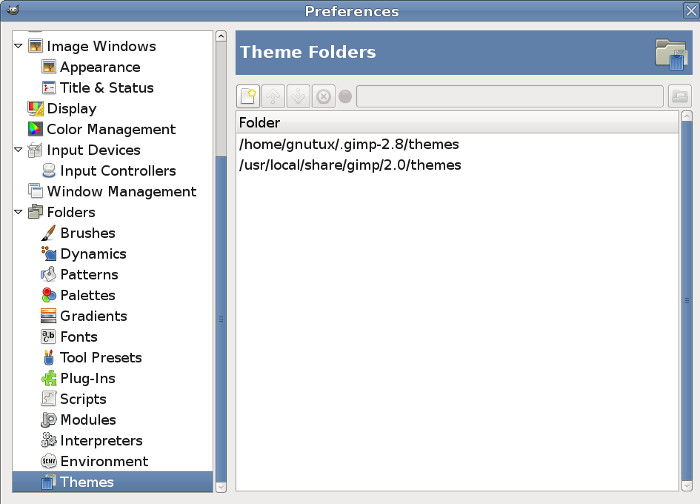This screenshot has height=504, width=700.
Task: Click the Appearance page icon
Action: pyautogui.click(x=49, y=67)
